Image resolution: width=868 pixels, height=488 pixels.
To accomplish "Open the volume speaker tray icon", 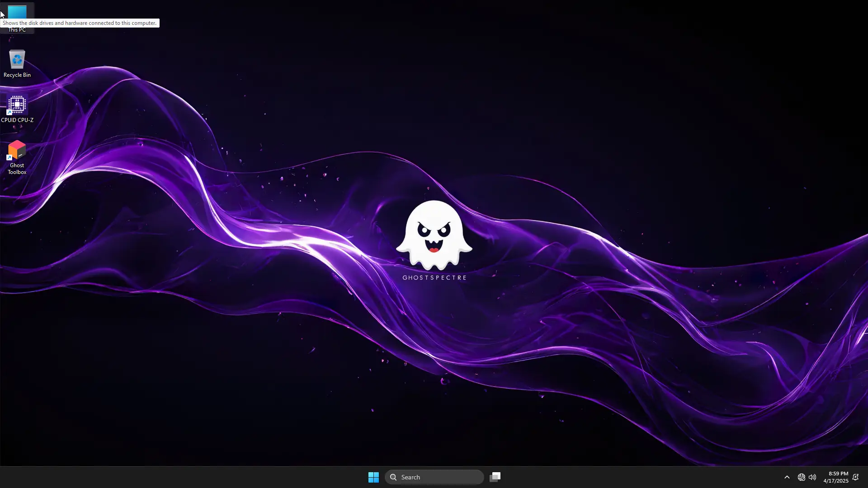I will (812, 477).
